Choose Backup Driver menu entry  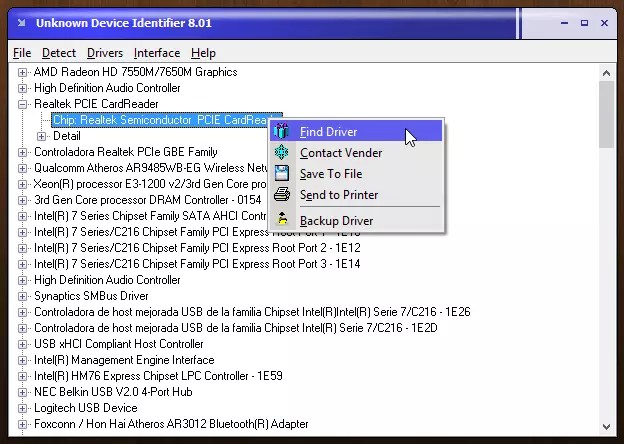coord(356,220)
